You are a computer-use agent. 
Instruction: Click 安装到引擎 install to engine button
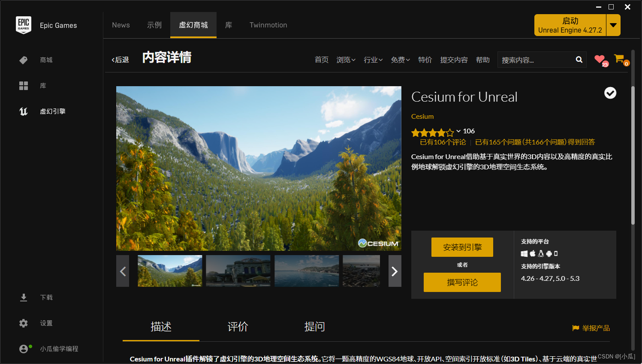tap(462, 247)
